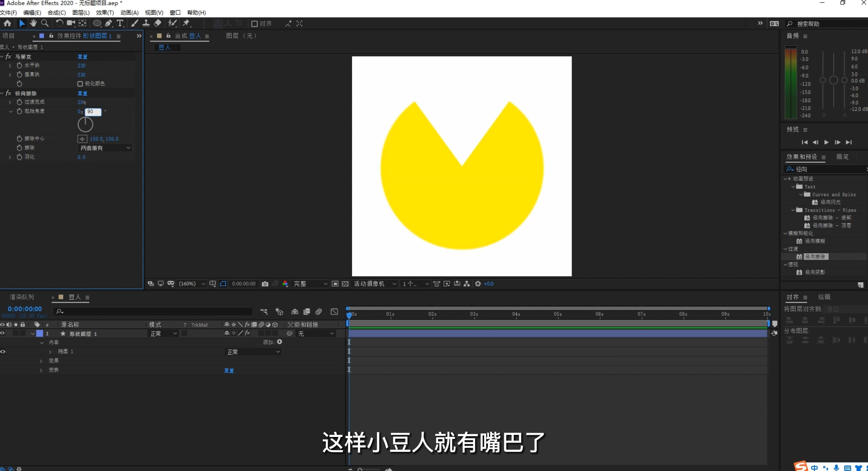This screenshot has height=471, width=868.
Task: Take a snapshot with the camera icon
Action: point(265,284)
